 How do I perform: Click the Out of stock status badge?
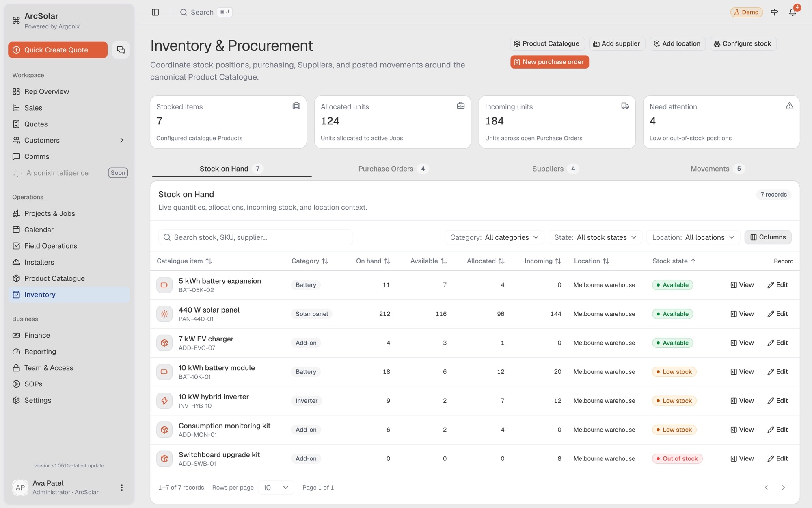coord(677,458)
